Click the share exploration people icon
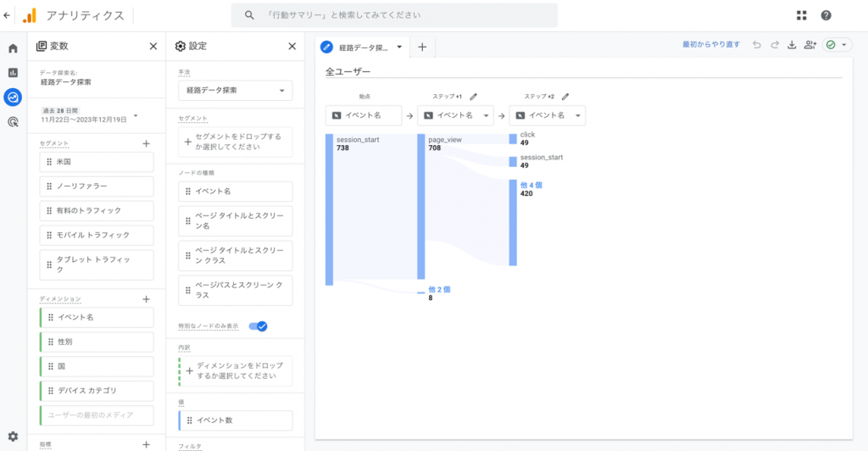The width and height of the screenshot is (868, 451). tap(810, 45)
